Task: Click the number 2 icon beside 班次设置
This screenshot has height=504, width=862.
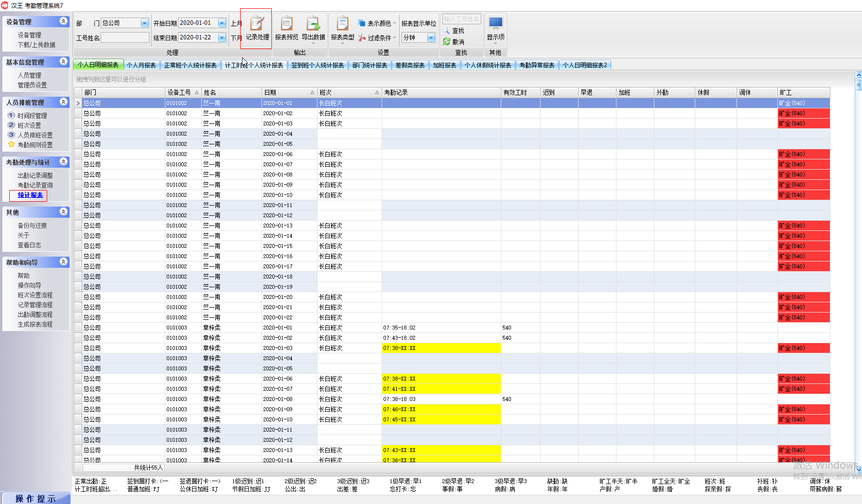Action: pos(11,125)
